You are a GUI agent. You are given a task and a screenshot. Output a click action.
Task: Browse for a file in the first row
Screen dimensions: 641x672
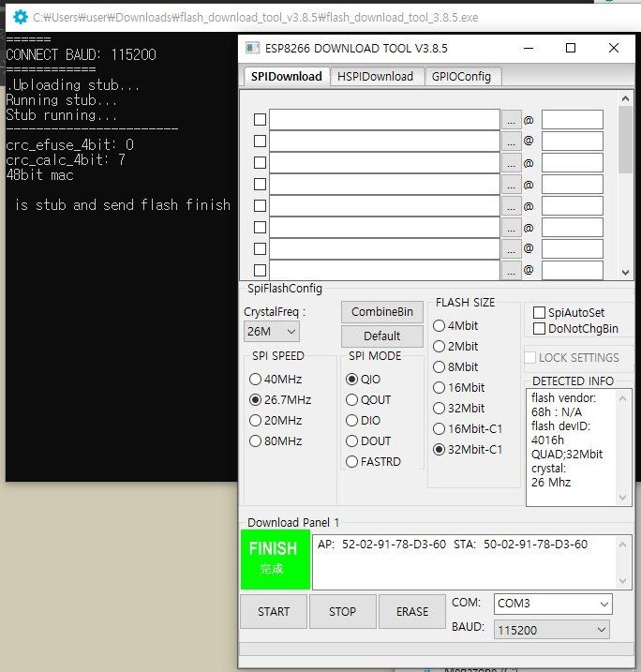pyautogui.click(x=511, y=120)
